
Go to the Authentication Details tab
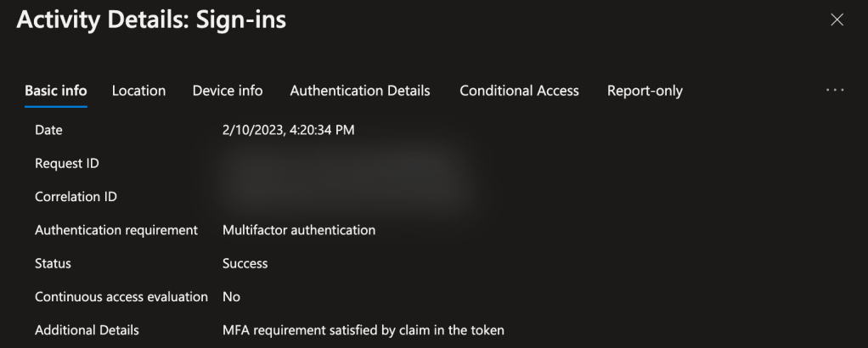pos(360,91)
